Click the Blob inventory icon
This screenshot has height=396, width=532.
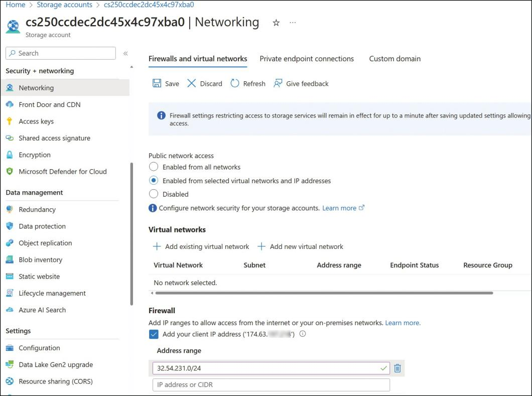coord(10,259)
